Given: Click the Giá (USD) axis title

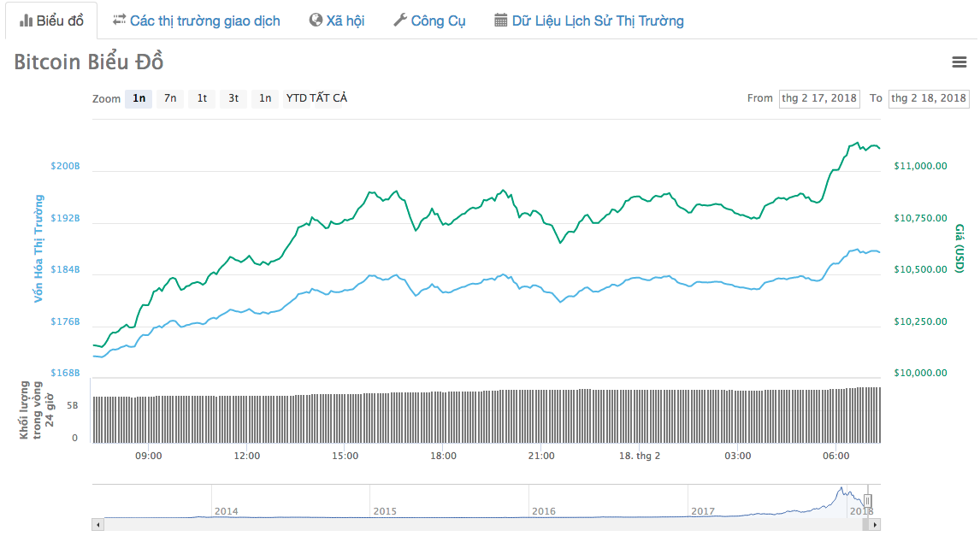Looking at the screenshot, I should pos(959,249).
